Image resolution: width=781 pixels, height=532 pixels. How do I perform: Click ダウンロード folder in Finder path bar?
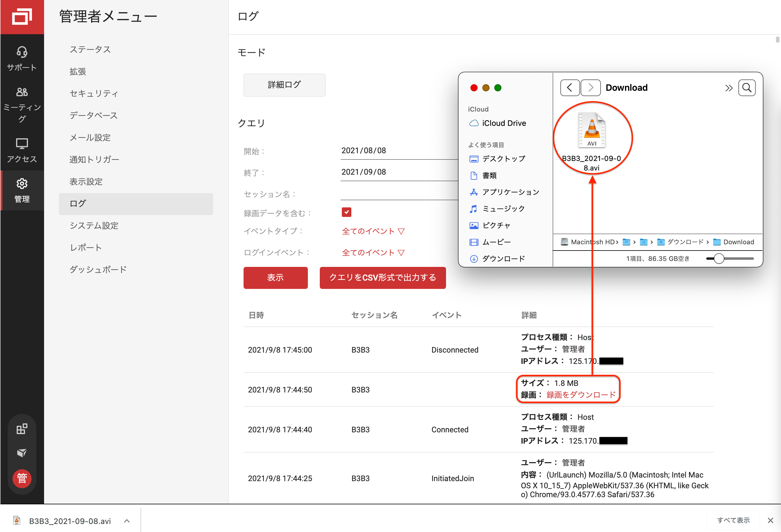coord(680,242)
